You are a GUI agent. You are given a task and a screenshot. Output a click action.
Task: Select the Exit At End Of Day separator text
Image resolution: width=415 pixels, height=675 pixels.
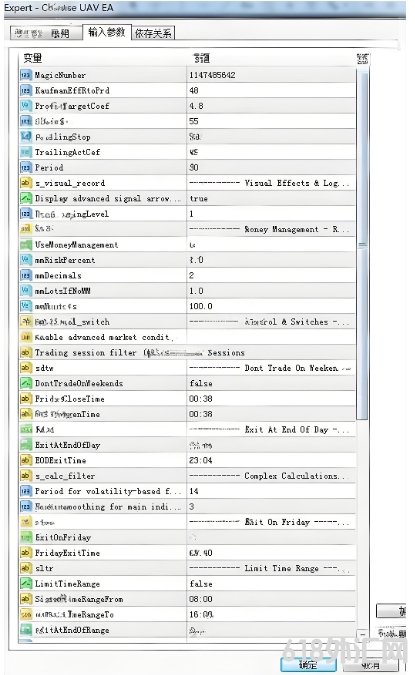coord(270,430)
